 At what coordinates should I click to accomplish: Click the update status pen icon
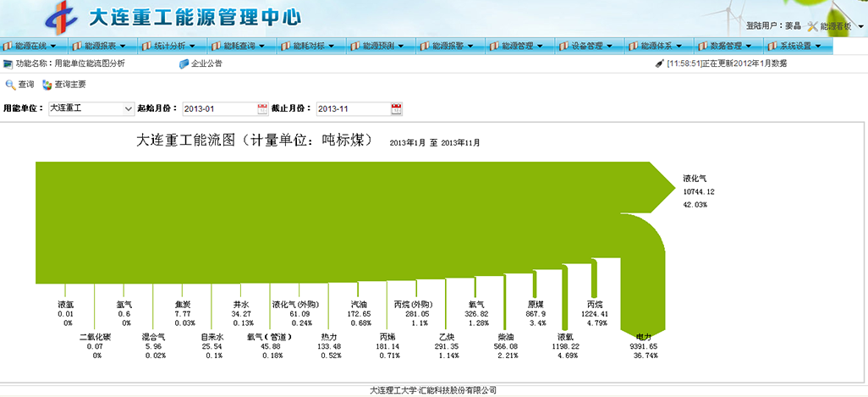coord(659,63)
